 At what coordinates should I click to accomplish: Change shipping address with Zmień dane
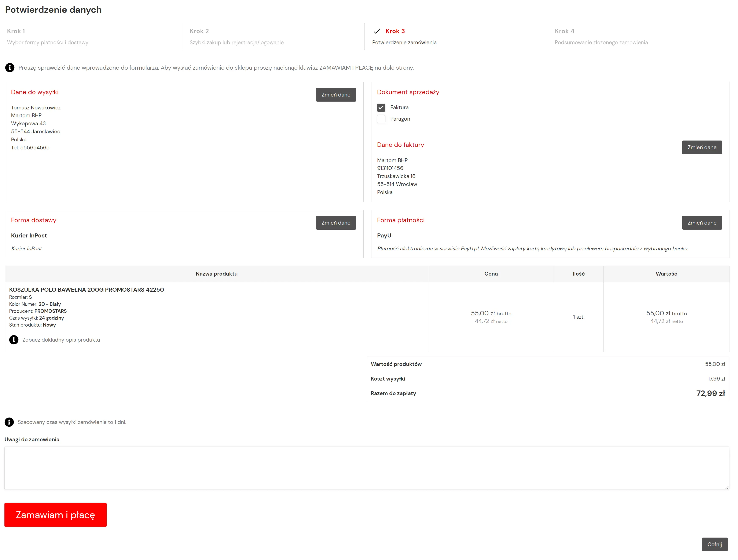[336, 95]
